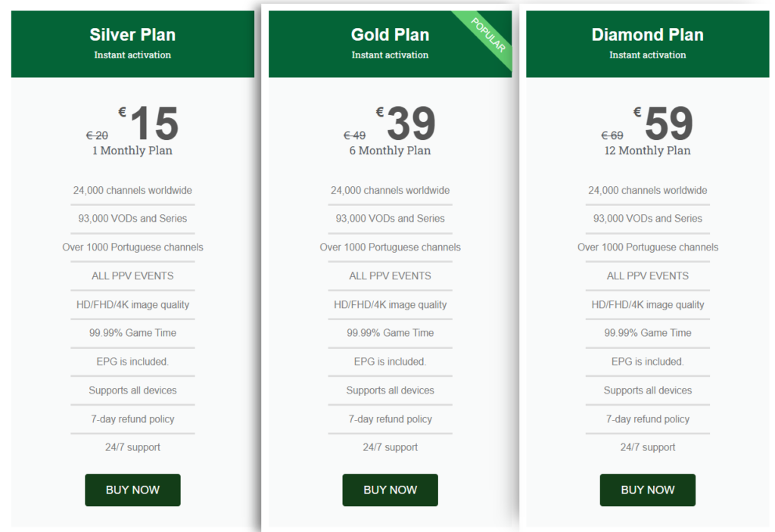Click Diamond Plan '24/7 support' item
775x532 pixels.
click(x=647, y=447)
